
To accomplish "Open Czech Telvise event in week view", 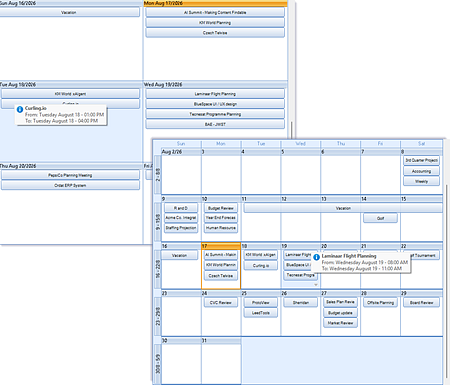I will point(215,33).
